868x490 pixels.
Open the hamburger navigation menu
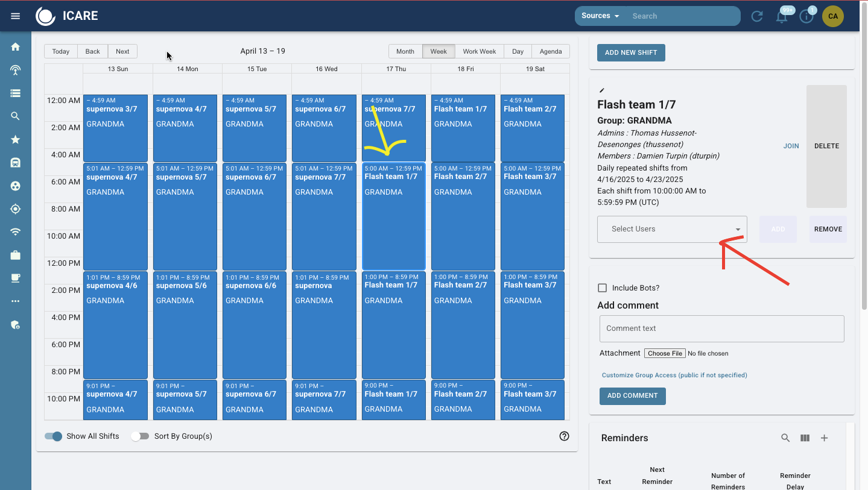pos(16,16)
